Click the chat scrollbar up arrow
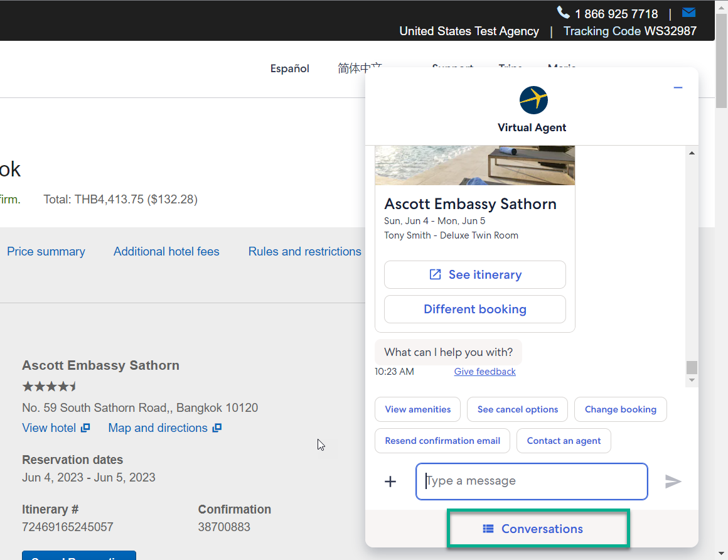This screenshot has width=728, height=560. coord(692,153)
